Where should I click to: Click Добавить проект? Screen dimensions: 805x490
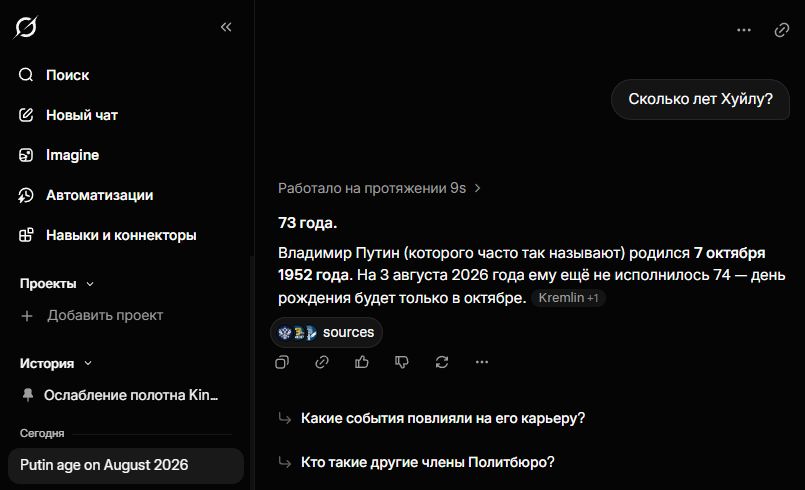(x=92, y=315)
